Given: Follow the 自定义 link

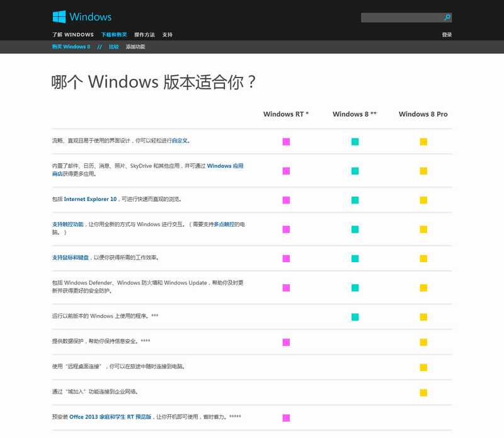Looking at the screenshot, I should tap(180, 141).
